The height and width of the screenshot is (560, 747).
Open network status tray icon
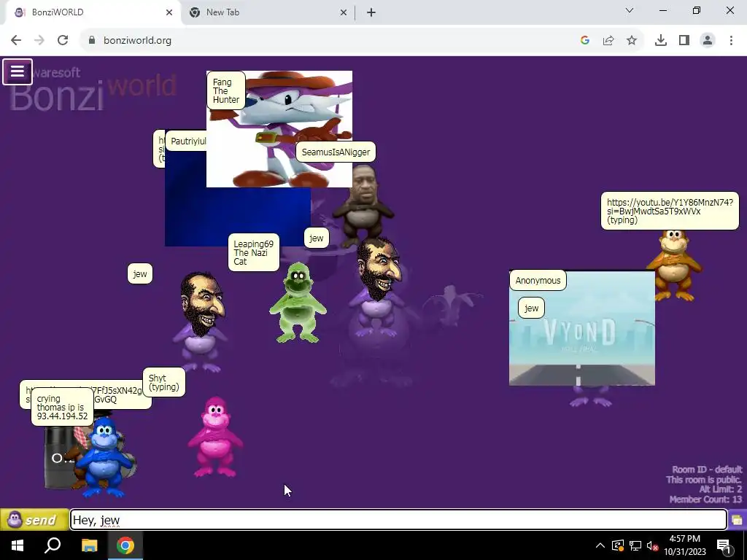coord(635,545)
